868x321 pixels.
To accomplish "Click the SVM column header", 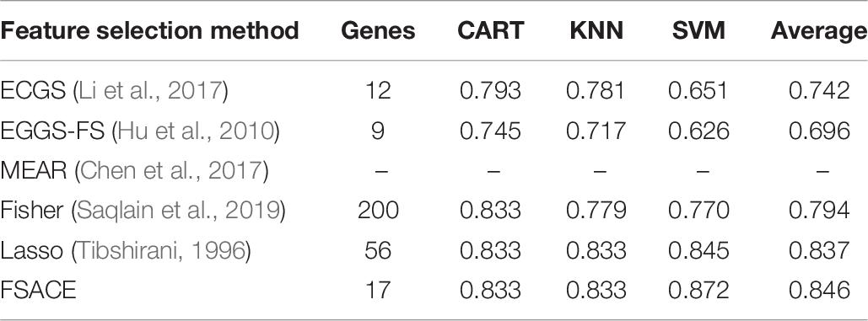I will [698, 31].
